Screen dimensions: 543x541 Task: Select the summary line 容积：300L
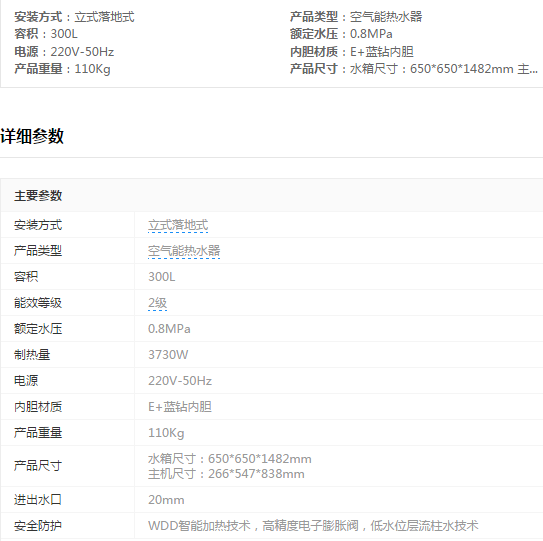46,34
